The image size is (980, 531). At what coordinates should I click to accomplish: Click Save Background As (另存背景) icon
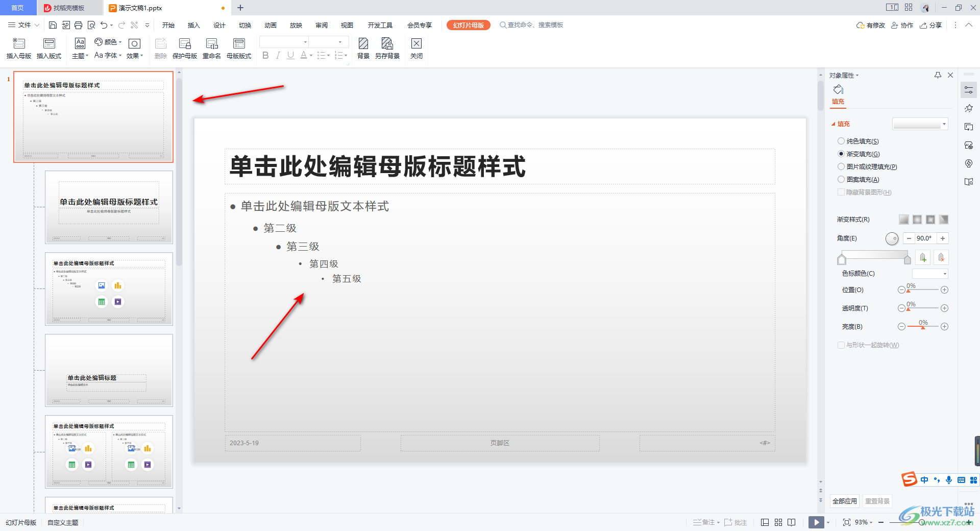pyautogui.click(x=387, y=49)
